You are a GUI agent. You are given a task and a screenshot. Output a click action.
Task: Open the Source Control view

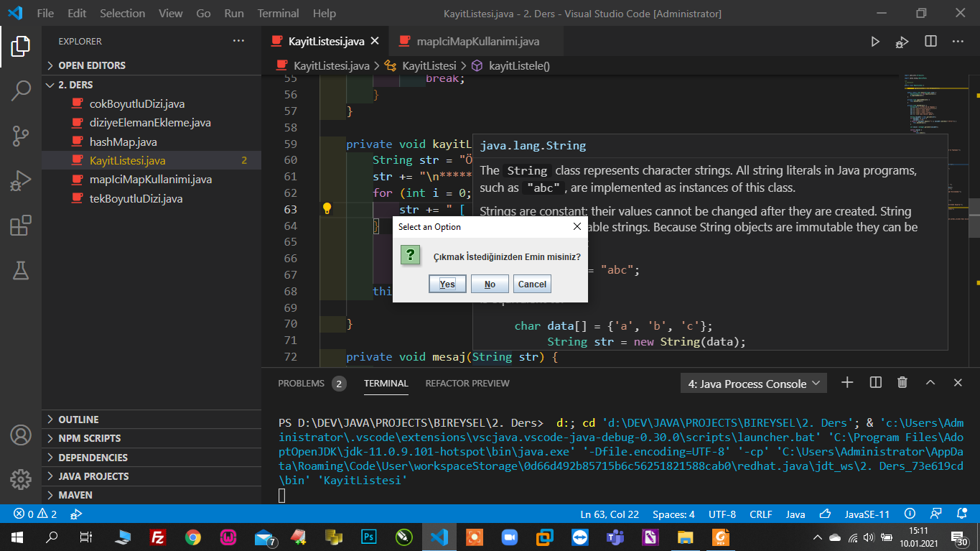click(x=20, y=136)
